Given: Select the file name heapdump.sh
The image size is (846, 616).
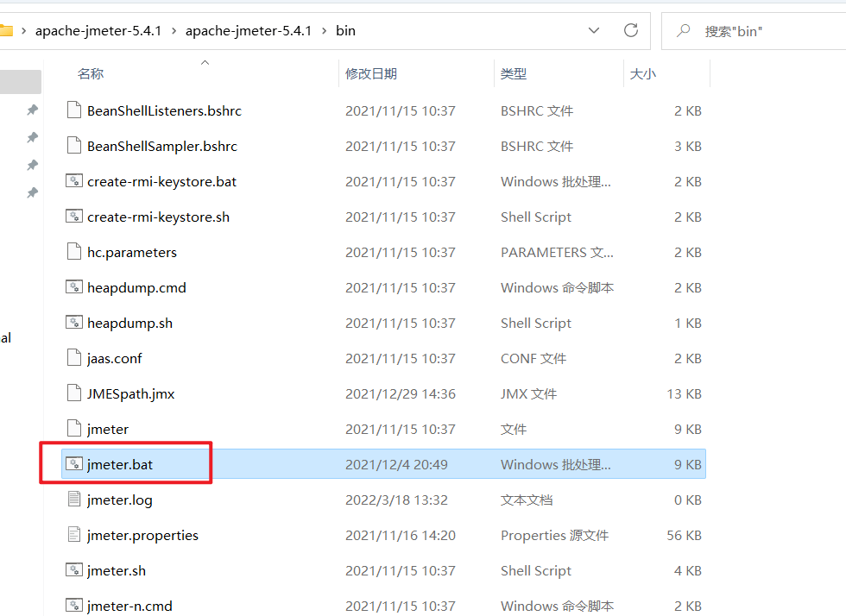Looking at the screenshot, I should click(130, 324).
